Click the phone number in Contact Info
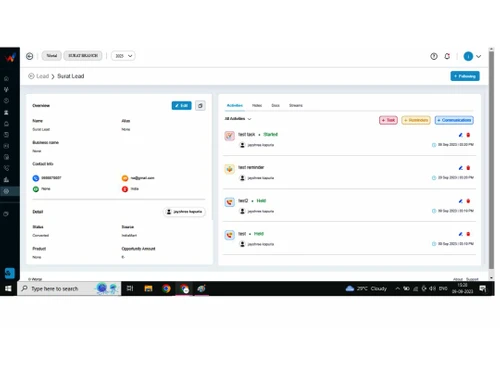The height and width of the screenshot is (375, 500). click(51, 178)
